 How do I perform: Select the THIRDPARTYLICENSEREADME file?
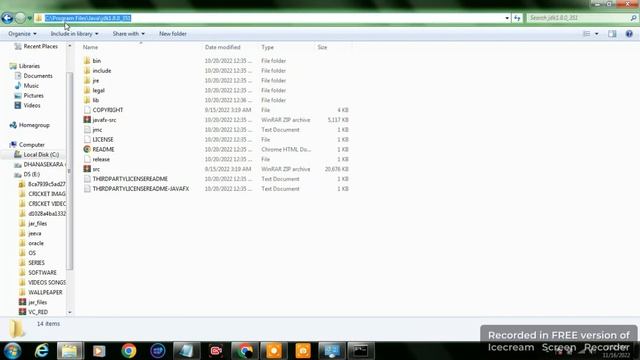pyautogui.click(x=130, y=179)
